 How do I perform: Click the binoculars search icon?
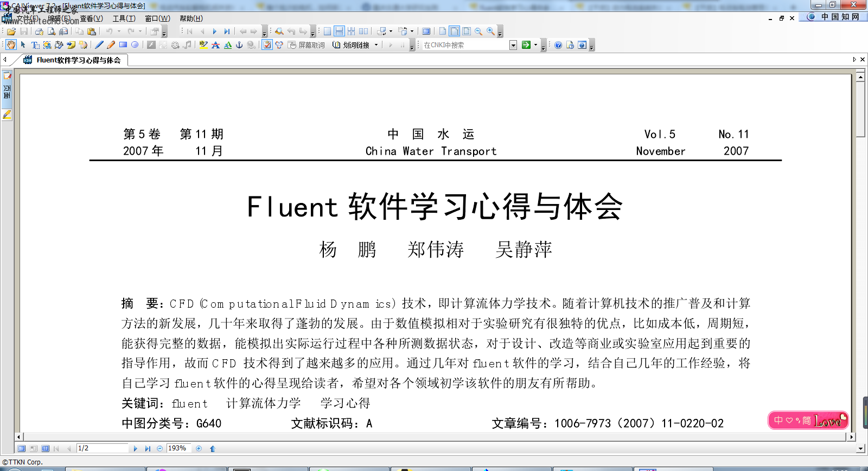point(279,31)
